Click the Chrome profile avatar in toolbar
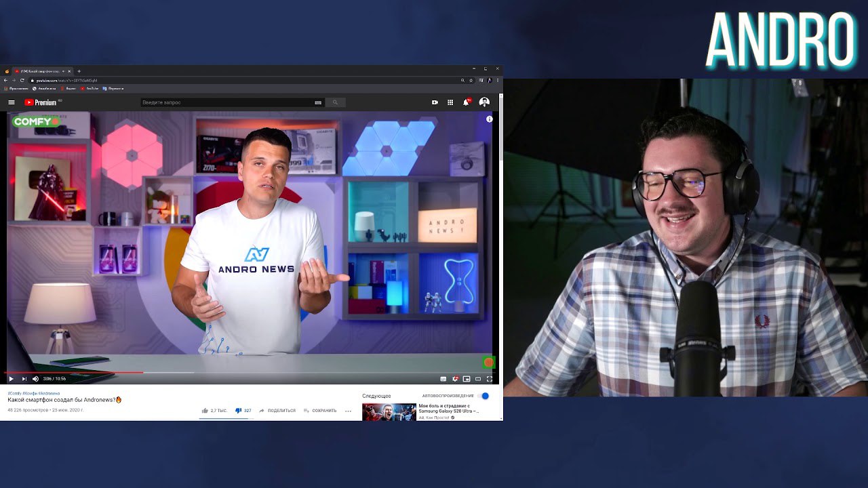This screenshot has width=868, height=488. coord(490,80)
